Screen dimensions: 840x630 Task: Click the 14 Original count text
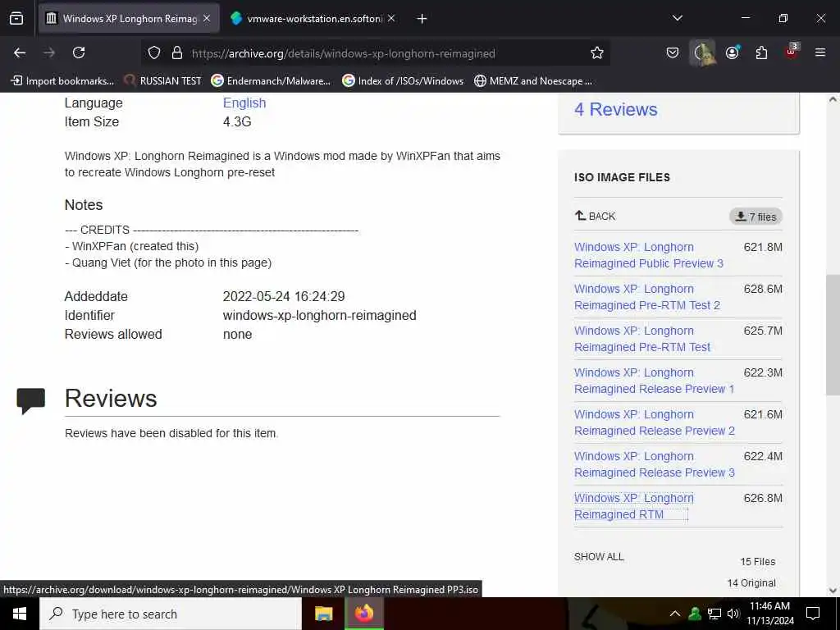pos(751,583)
